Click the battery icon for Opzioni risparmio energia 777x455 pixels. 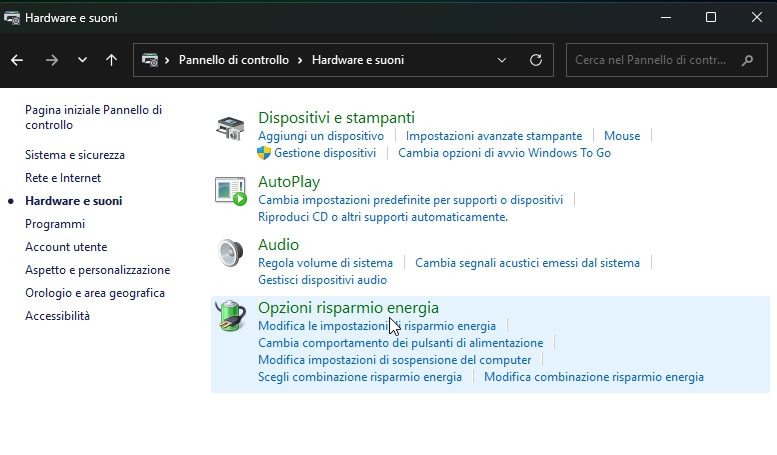[x=230, y=316]
